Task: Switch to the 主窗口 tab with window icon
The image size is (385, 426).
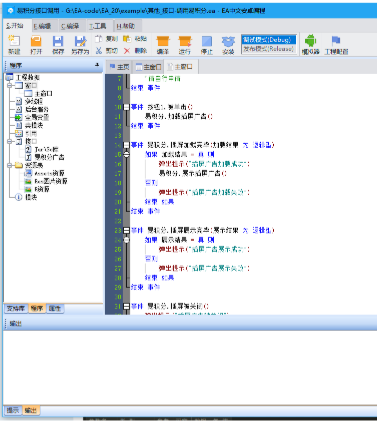Action: (149, 67)
